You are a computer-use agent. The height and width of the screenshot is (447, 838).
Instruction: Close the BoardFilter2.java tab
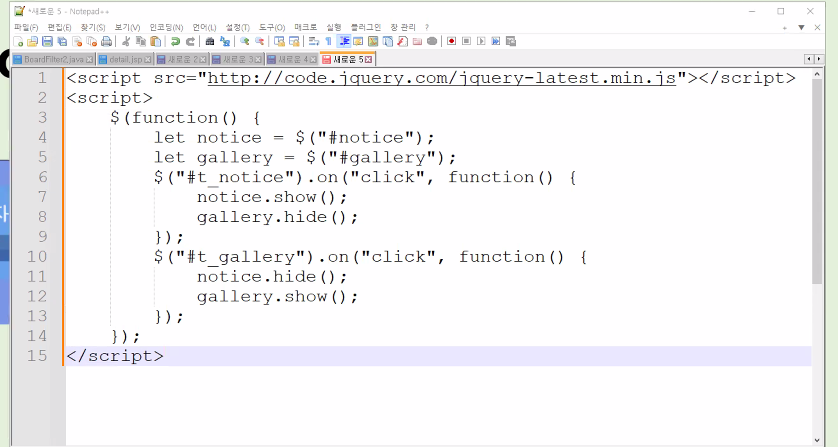[x=89, y=59]
